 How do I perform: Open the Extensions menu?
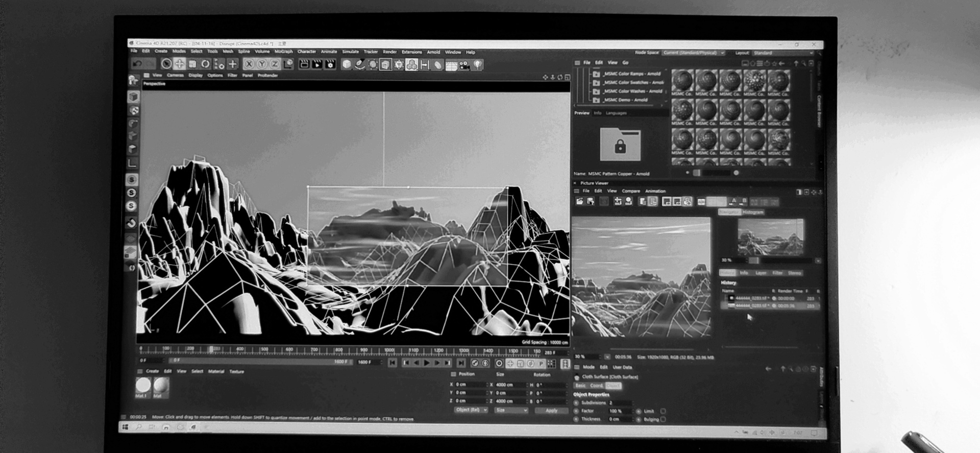pos(411,52)
